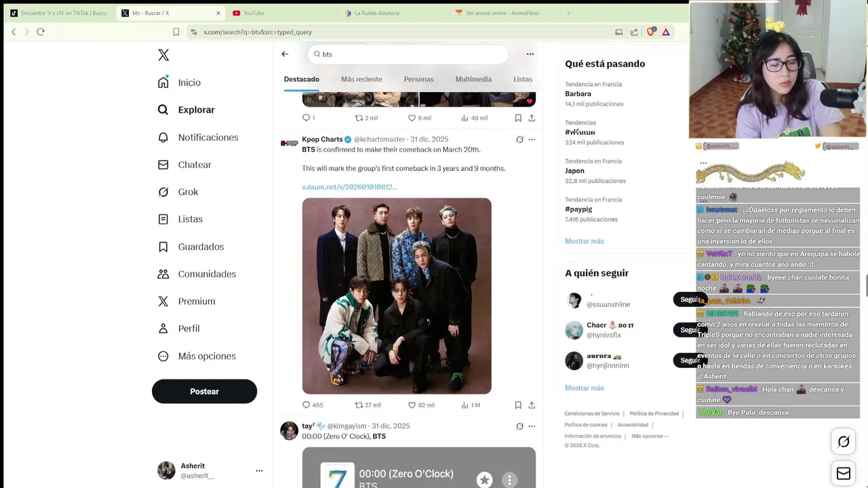Select Multimedia tab
Image resolution: width=868 pixels, height=488 pixels.
[473, 79]
